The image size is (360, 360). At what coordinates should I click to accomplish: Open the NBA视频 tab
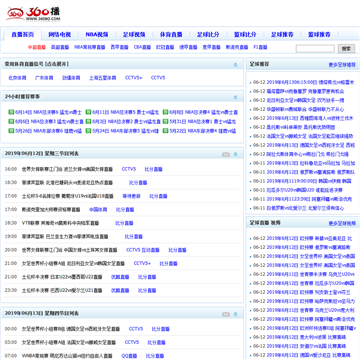(x=97, y=35)
